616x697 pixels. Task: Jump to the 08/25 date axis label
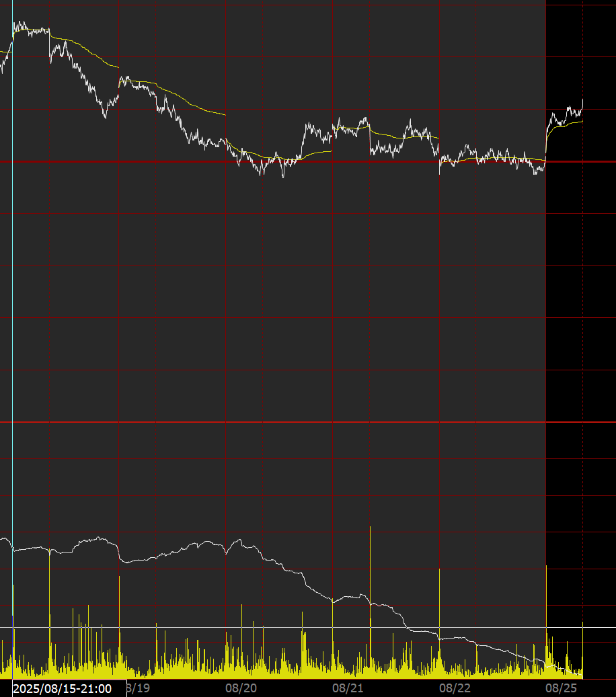pyautogui.click(x=561, y=688)
